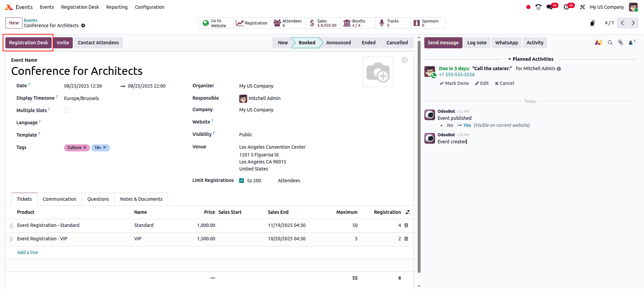Open the followers icon in chatter
Image resolution: width=644 pixels, height=289 pixels.
[632, 42]
